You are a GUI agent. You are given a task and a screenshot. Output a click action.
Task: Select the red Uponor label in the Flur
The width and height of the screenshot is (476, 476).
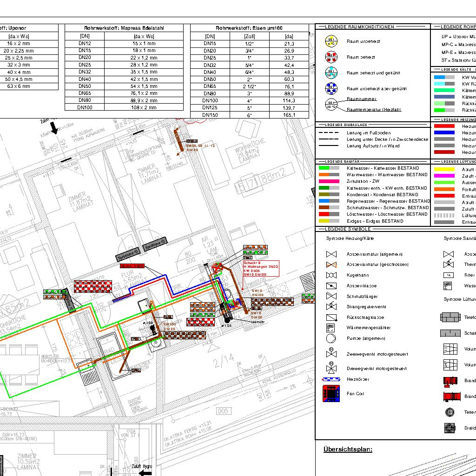coord(132,266)
